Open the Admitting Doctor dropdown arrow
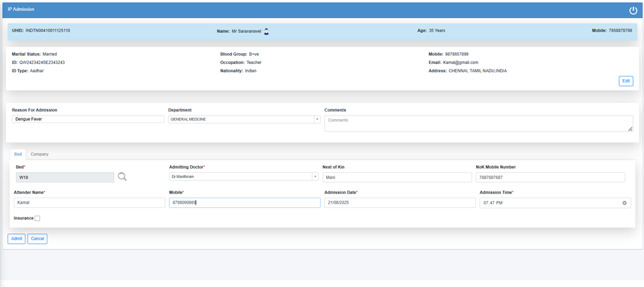The image size is (644, 287). 314,177
